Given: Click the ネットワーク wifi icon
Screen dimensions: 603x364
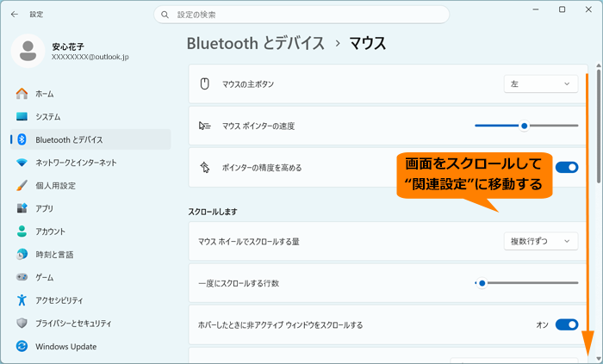Looking at the screenshot, I should click(22, 163).
